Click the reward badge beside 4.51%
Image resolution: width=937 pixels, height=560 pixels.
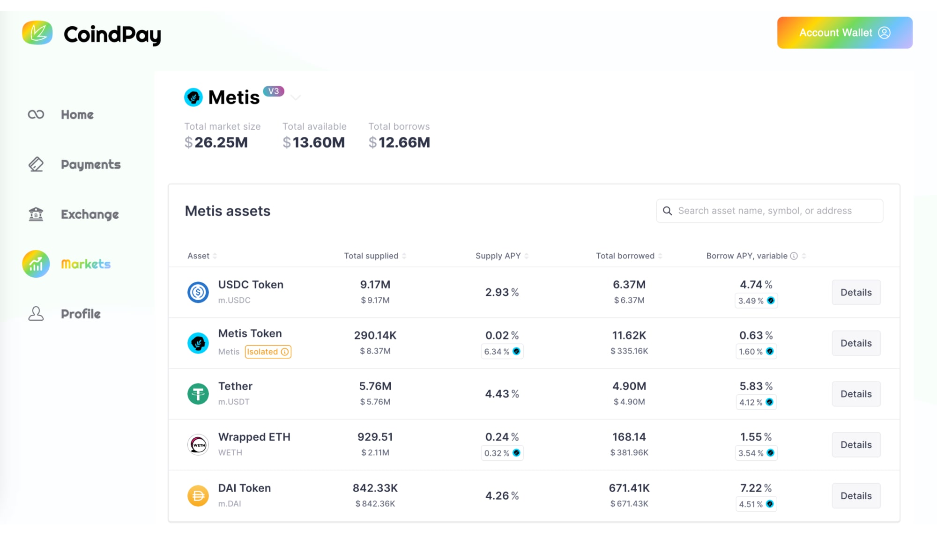pos(770,504)
